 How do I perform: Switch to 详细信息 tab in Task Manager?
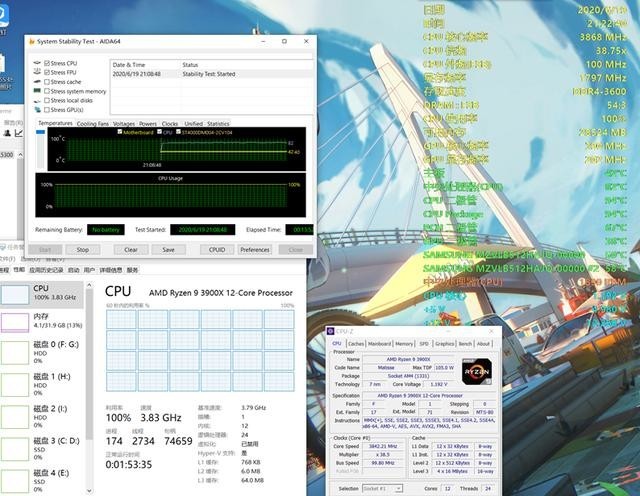tap(111, 270)
